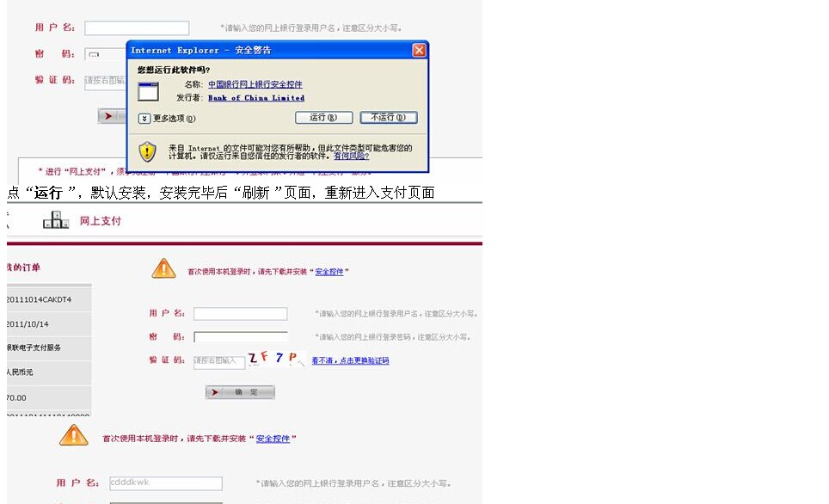This screenshot has height=504, width=829.
Task: Open the 中国银行网上银行安全控件 name link
Action: point(255,85)
